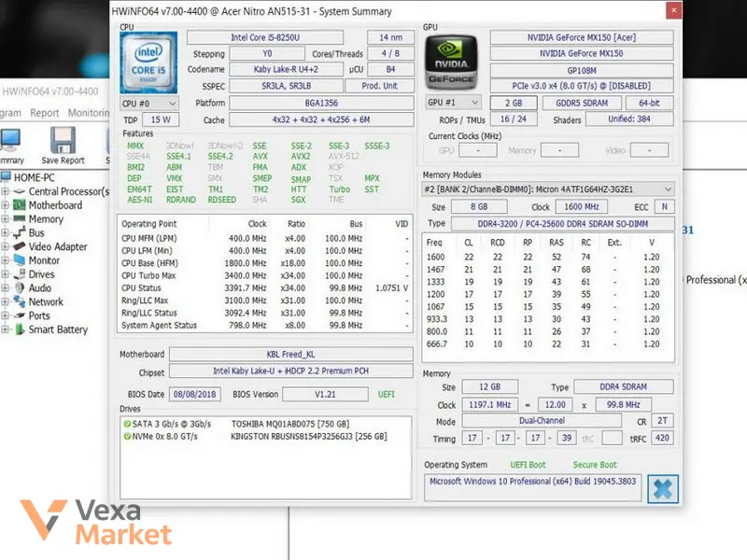This screenshot has width=747, height=560.
Task: Expand the Video Adapter tree node
Action: pos(6,246)
